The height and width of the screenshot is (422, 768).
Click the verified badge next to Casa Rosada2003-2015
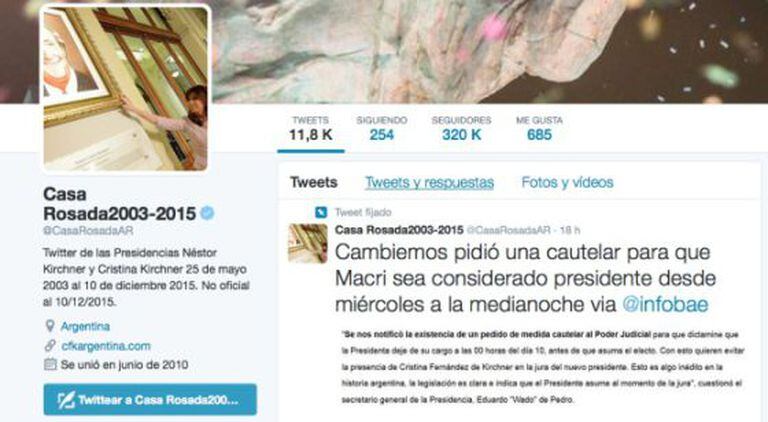(x=207, y=213)
